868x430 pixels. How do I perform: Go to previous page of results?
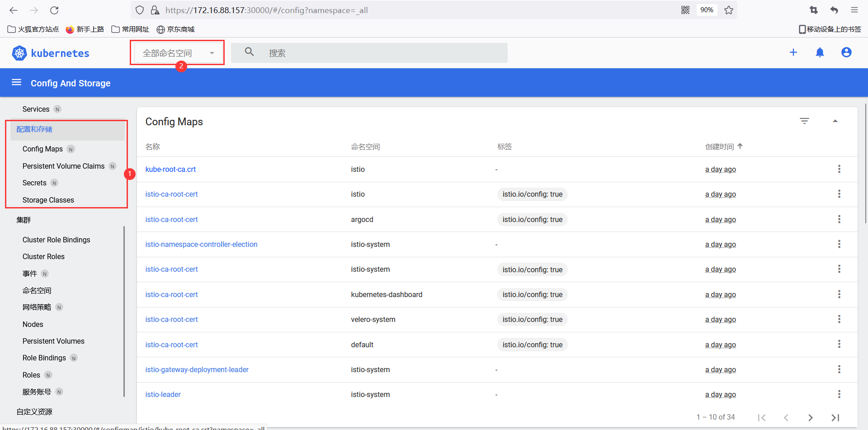[x=786, y=417]
